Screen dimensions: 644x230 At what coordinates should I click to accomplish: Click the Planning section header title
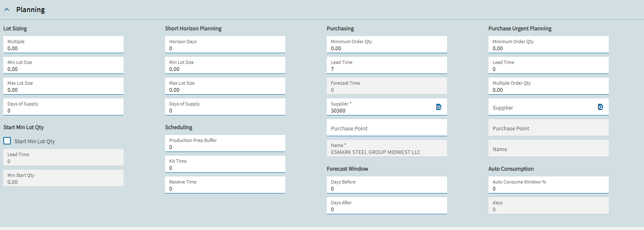pyautogui.click(x=31, y=10)
